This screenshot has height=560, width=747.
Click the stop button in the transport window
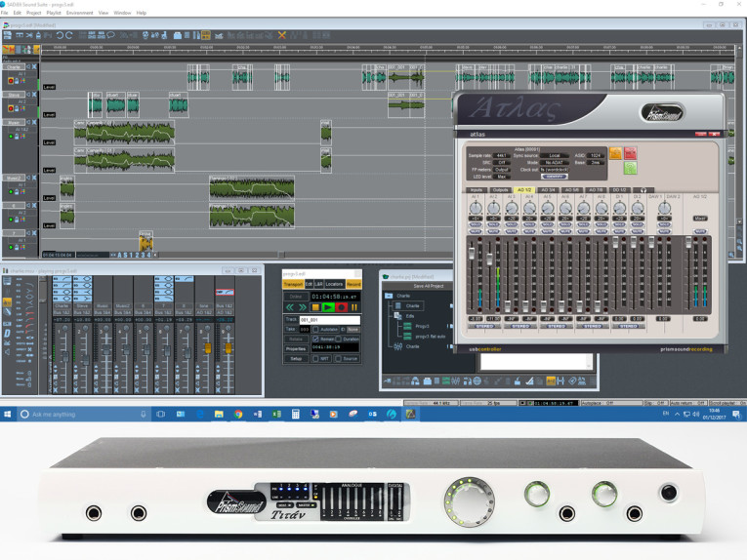[x=315, y=308]
